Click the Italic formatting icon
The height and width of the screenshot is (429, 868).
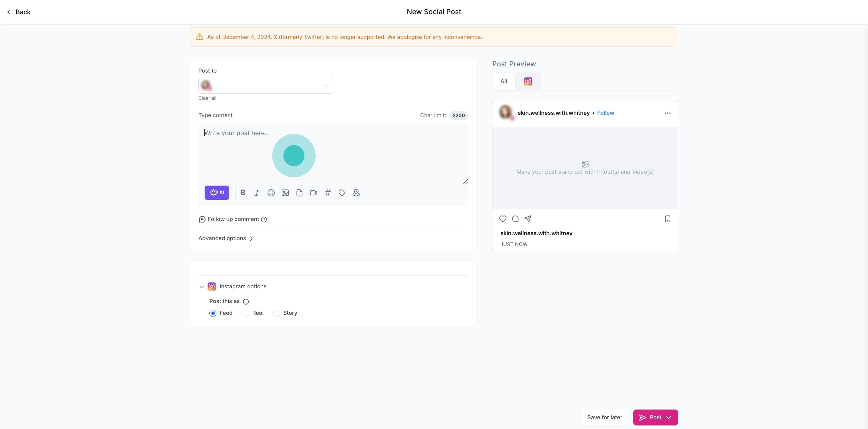tap(257, 193)
